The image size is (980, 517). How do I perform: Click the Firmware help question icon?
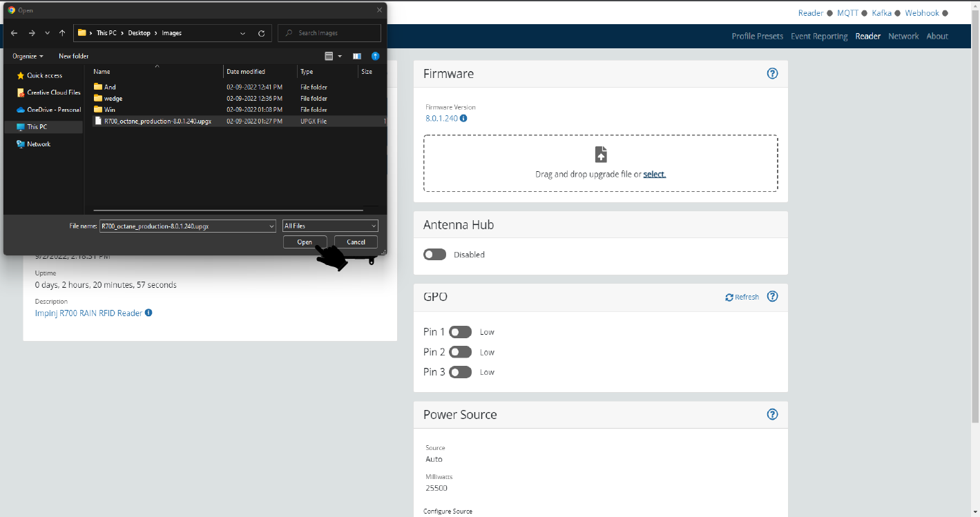point(772,74)
